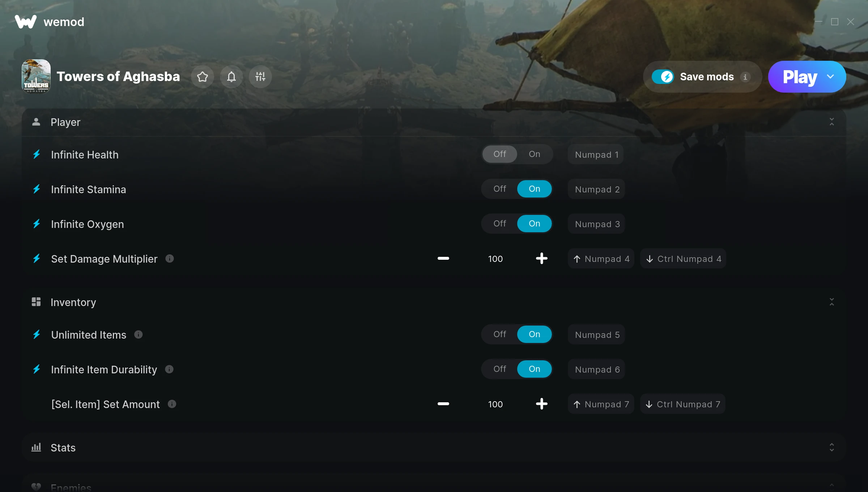868x492 pixels.
Task: Click the Player section person icon
Action: pos(37,122)
